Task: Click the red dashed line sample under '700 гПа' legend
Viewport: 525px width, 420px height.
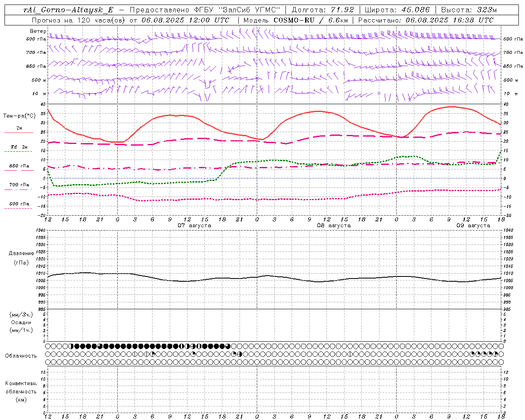Action: click(19, 190)
